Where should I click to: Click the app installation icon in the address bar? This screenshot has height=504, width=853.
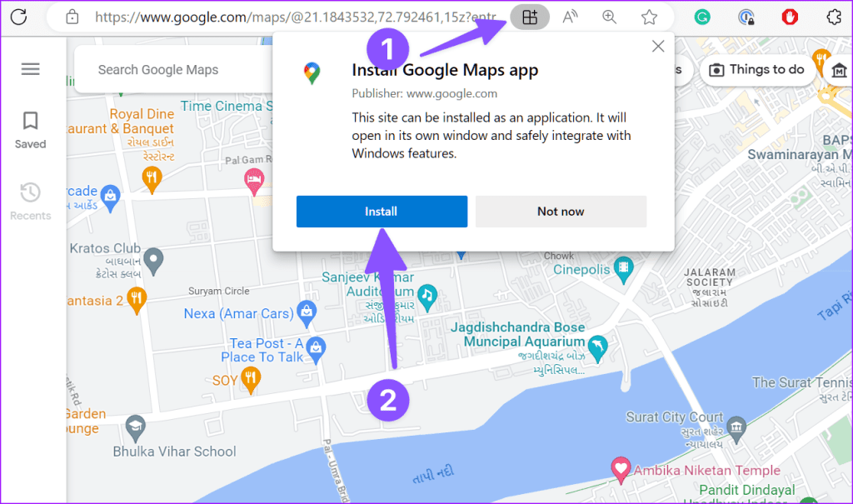tap(530, 17)
